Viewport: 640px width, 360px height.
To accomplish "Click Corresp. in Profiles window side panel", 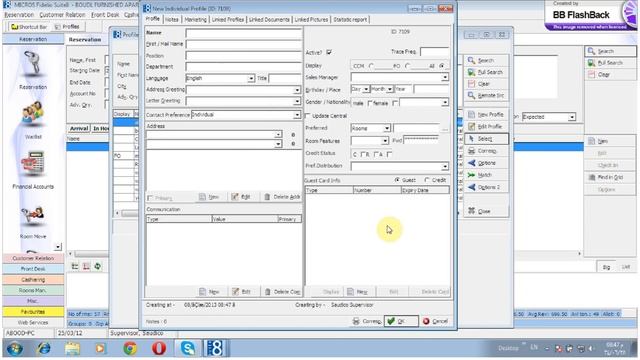I will pyautogui.click(x=486, y=151).
